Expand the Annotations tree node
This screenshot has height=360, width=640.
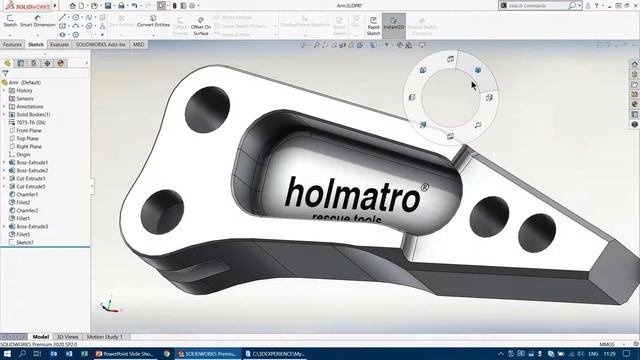[4, 107]
